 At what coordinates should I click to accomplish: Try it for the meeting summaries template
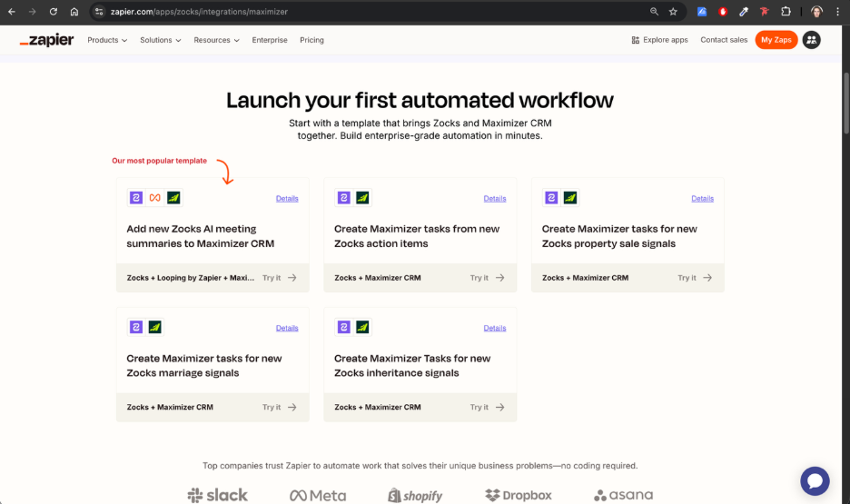coord(279,278)
